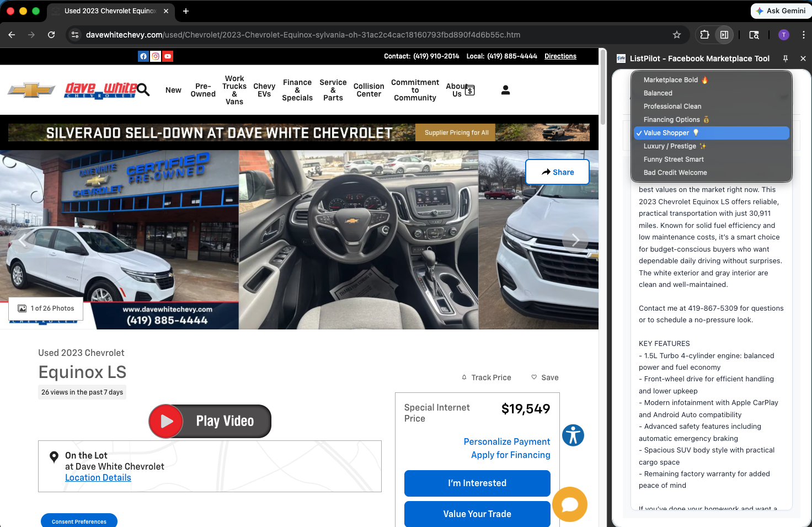This screenshot has width=812, height=527.
Task: Click Track Price
Action: point(486,377)
